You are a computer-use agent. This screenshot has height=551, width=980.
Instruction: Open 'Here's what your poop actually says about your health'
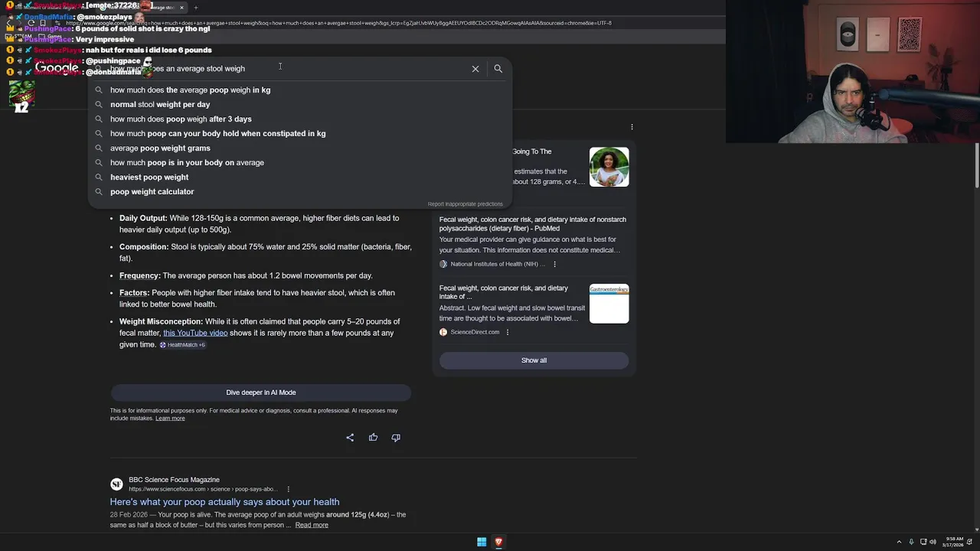pyautogui.click(x=224, y=502)
